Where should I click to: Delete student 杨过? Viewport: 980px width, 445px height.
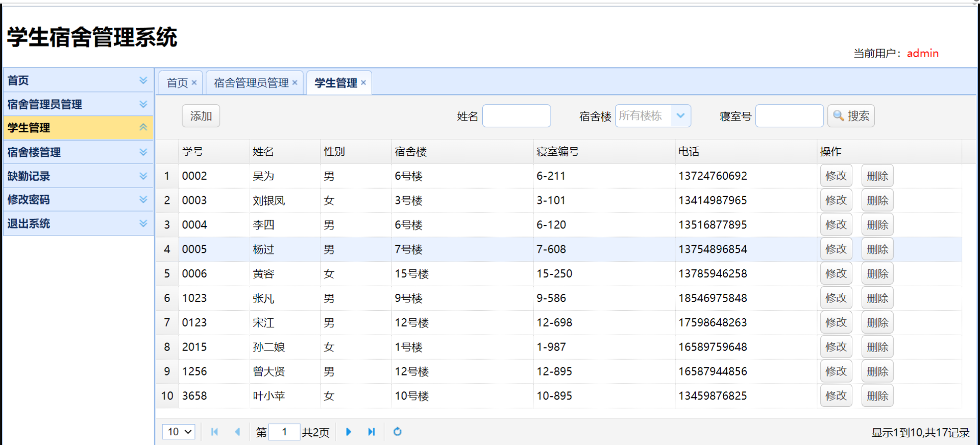[877, 249]
